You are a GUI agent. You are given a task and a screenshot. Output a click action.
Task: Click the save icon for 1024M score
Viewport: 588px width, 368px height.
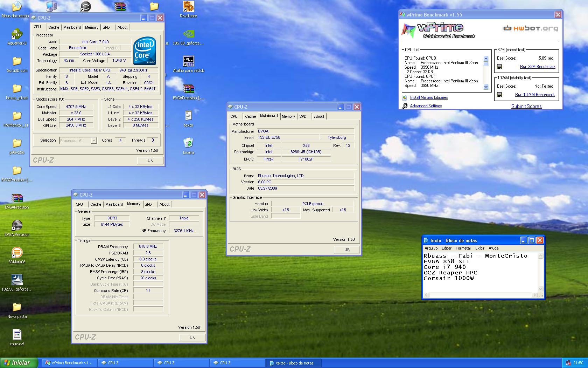click(x=499, y=95)
